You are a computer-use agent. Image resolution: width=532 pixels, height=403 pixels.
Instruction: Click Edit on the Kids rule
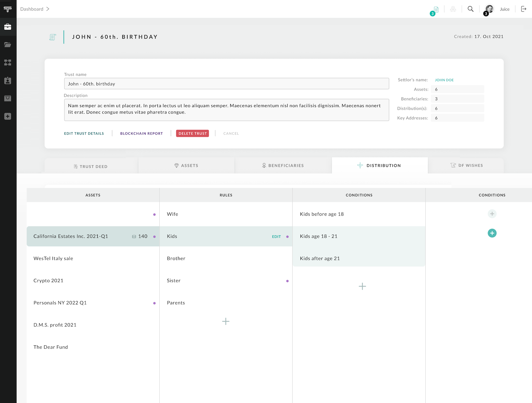(x=276, y=237)
